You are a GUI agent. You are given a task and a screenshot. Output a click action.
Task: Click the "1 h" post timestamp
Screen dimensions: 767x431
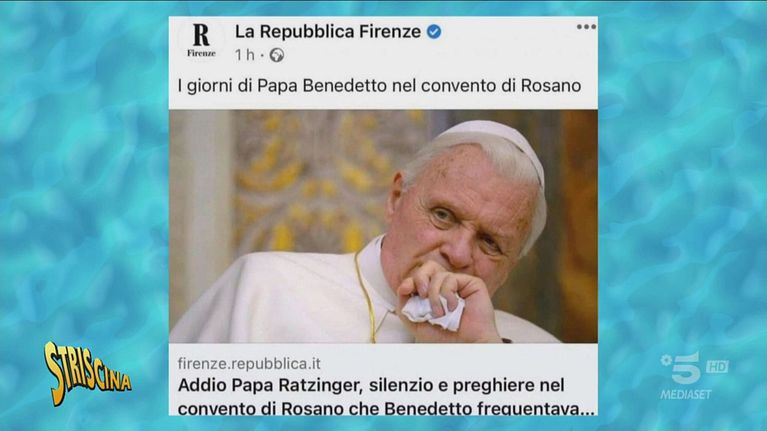coord(245,55)
